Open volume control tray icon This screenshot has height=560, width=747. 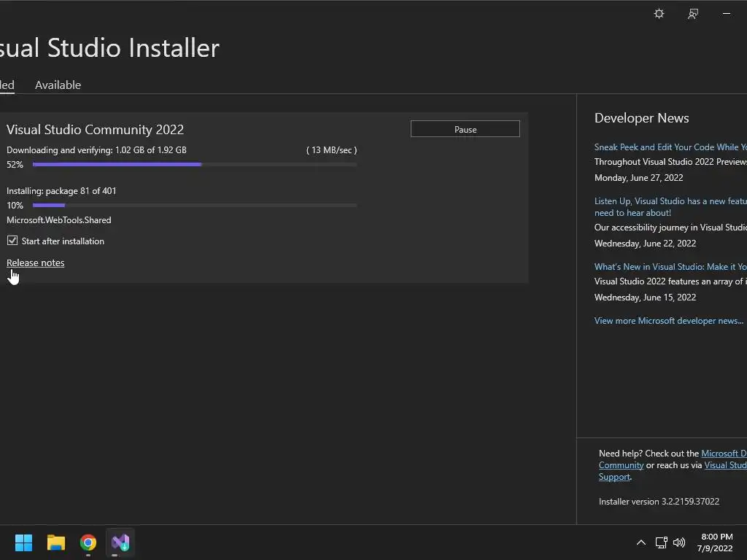click(x=679, y=542)
